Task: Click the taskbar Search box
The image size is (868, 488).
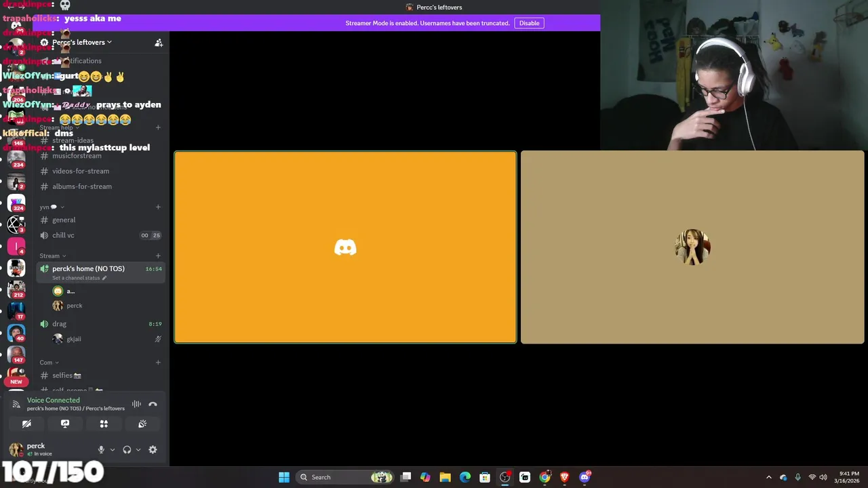Action: (x=345, y=477)
